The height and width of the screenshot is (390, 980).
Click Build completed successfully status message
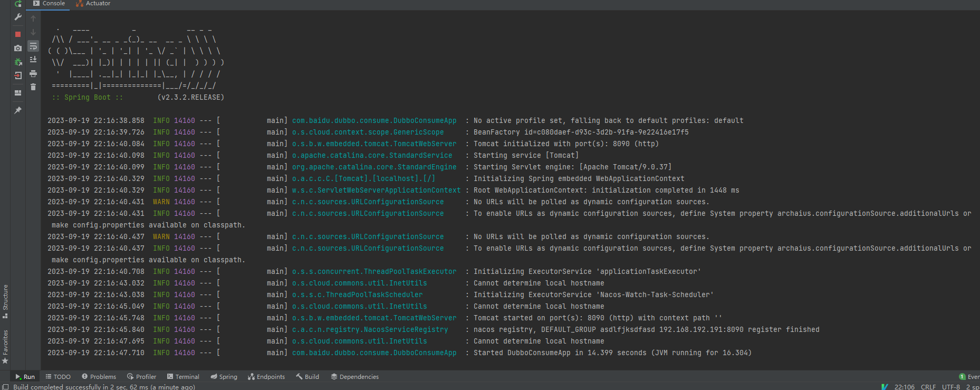(104, 387)
